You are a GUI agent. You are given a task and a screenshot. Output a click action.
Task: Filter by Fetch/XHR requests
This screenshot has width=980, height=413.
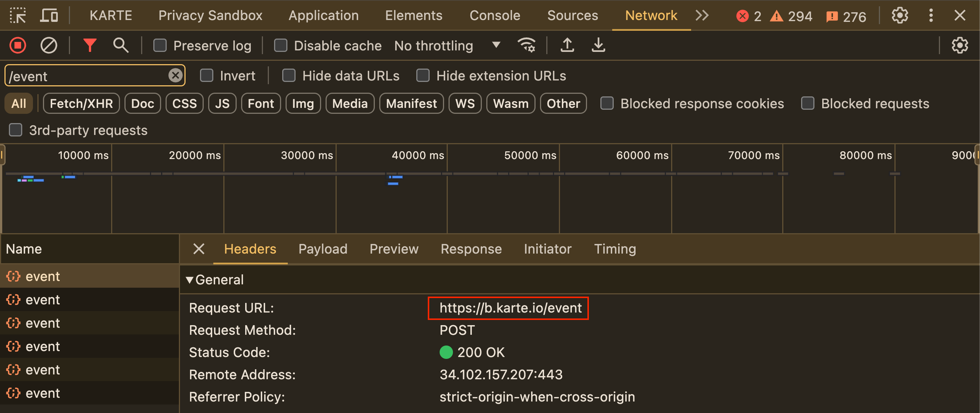[81, 103]
